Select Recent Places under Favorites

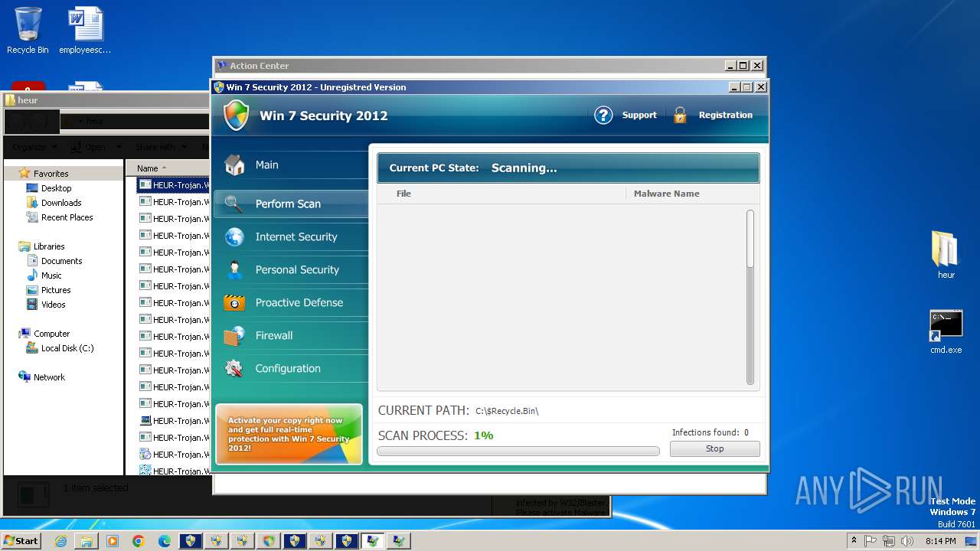pos(67,217)
